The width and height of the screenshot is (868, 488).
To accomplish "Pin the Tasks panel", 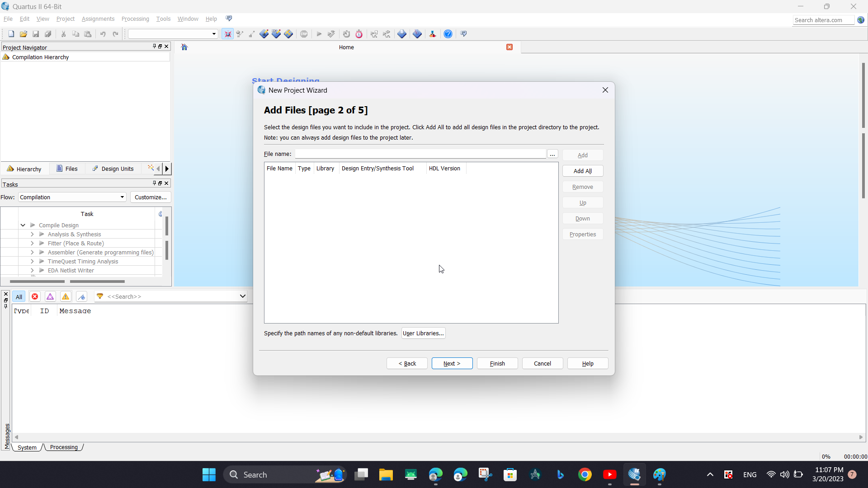I will click(154, 183).
